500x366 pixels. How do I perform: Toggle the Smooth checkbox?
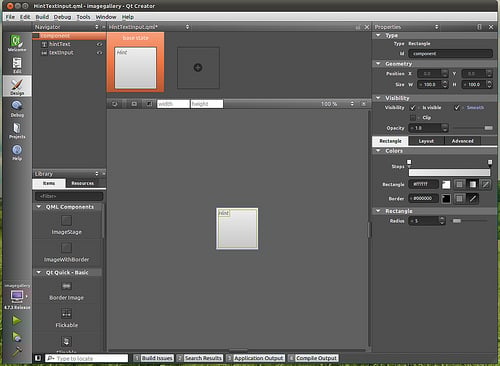point(457,108)
